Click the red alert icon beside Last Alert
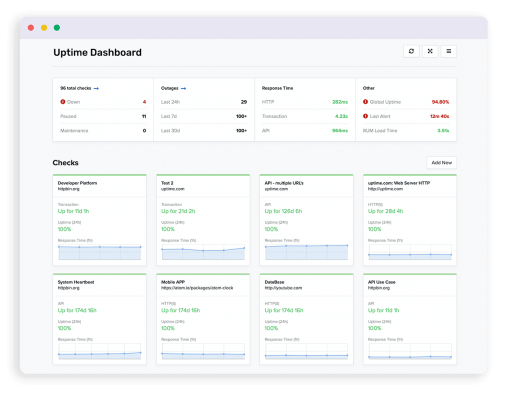This screenshot has width=510, height=397. (x=365, y=116)
